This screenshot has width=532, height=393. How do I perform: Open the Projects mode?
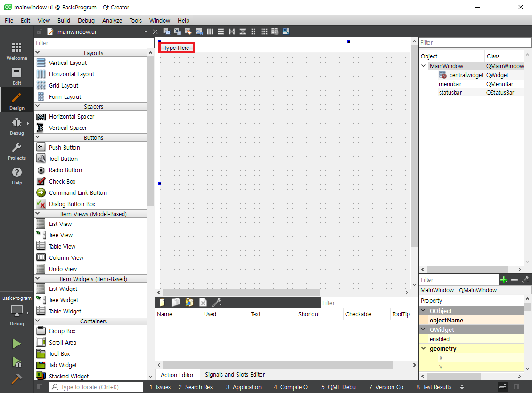click(x=16, y=151)
